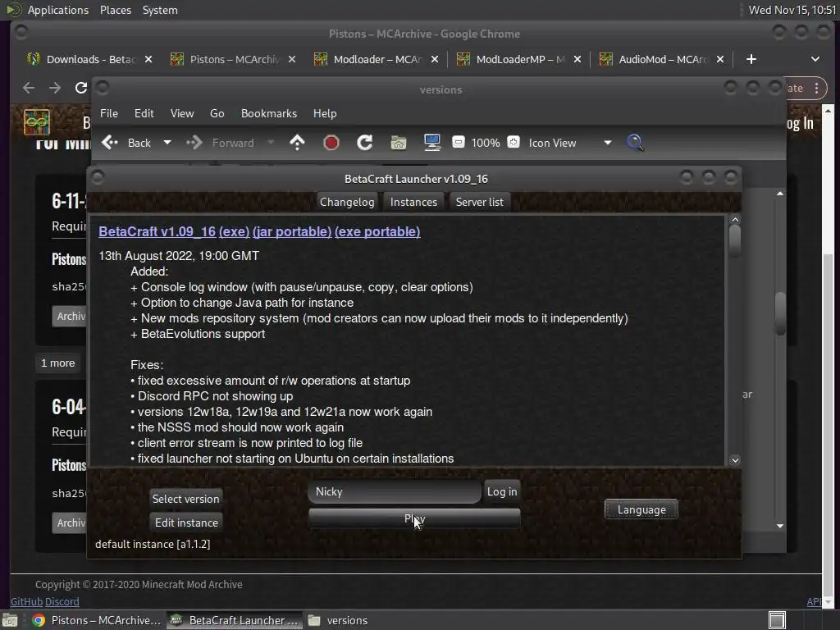The image size is (840, 630).
Task: Click the MCArchive site logo
Action: [36, 122]
